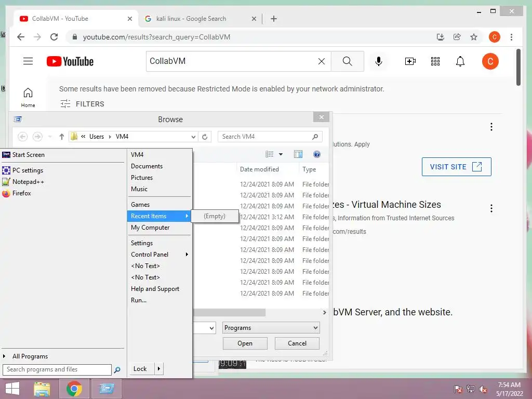Click Chrome icon on taskbar

click(x=74, y=389)
